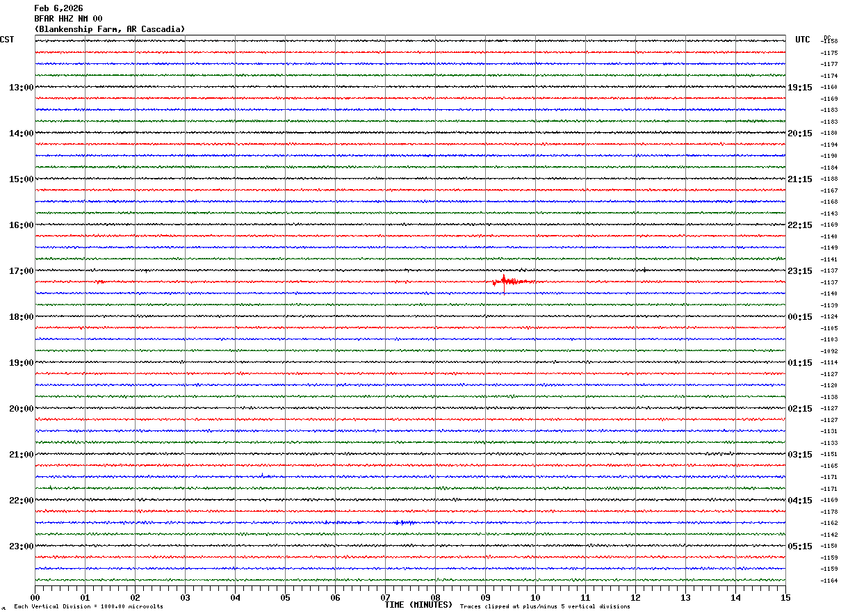Click the Each Vertical Division microvolts note
Image resolution: width=841 pixels, height=616 pixels.
pos(88,607)
